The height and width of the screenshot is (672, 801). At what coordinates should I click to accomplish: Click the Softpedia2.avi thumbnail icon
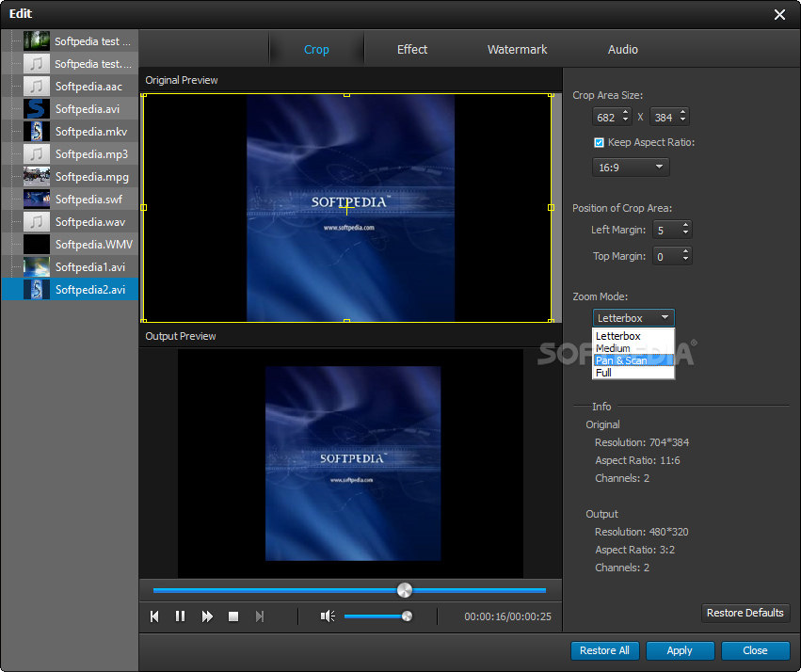tap(37, 290)
